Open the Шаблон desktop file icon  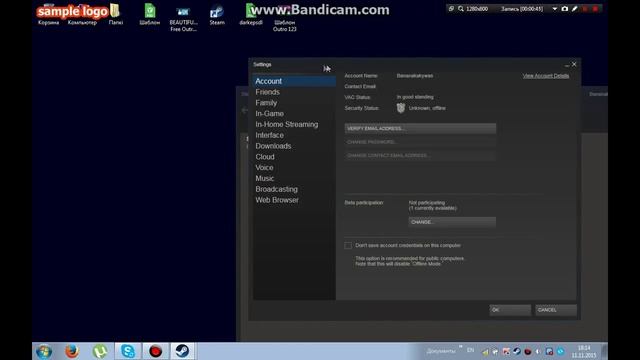[150, 15]
